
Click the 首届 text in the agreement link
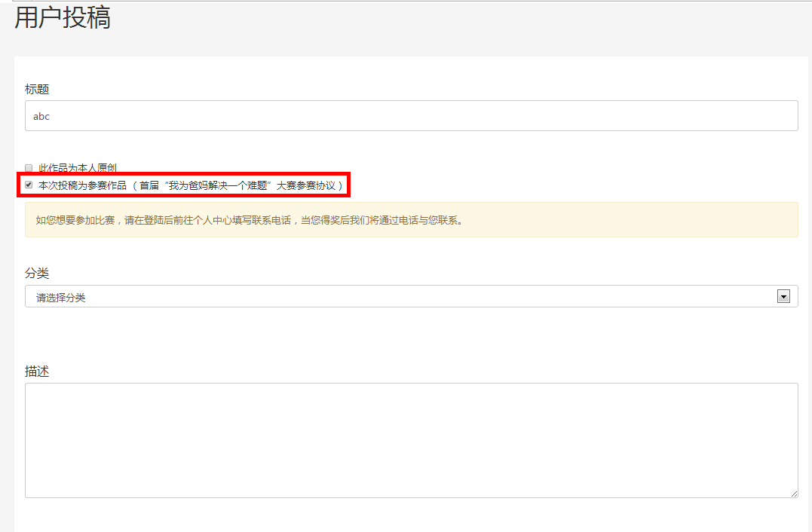click(x=149, y=185)
